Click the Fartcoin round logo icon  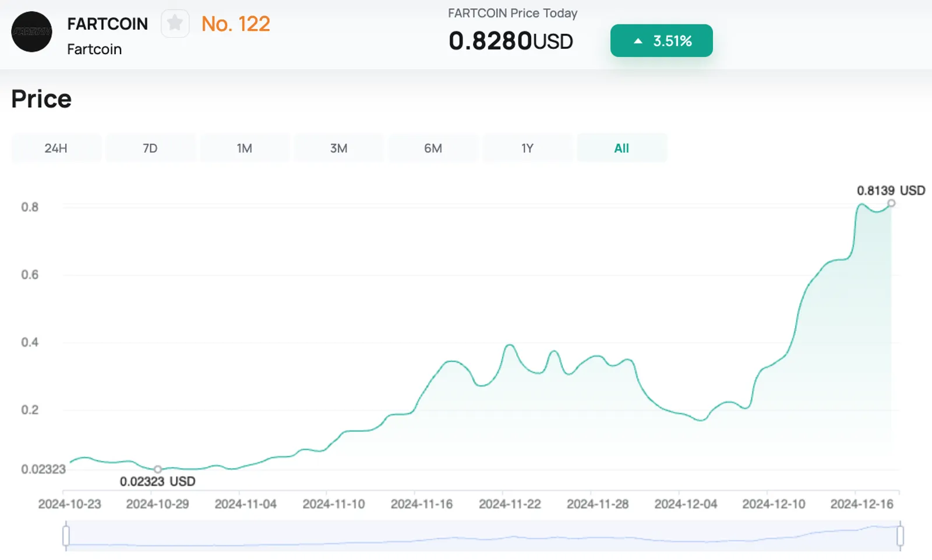[31, 32]
